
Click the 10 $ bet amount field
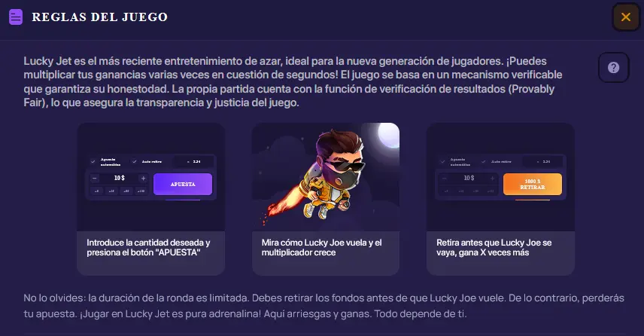pos(119,178)
